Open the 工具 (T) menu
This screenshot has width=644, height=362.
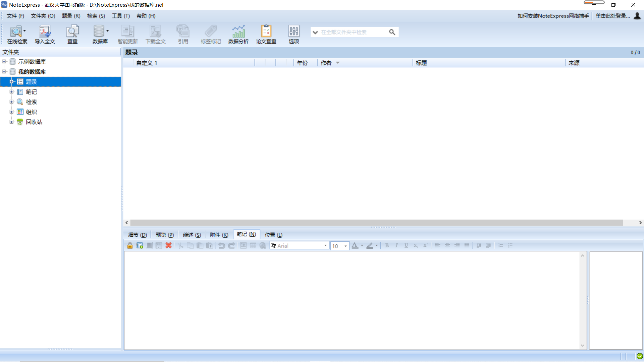(x=121, y=16)
